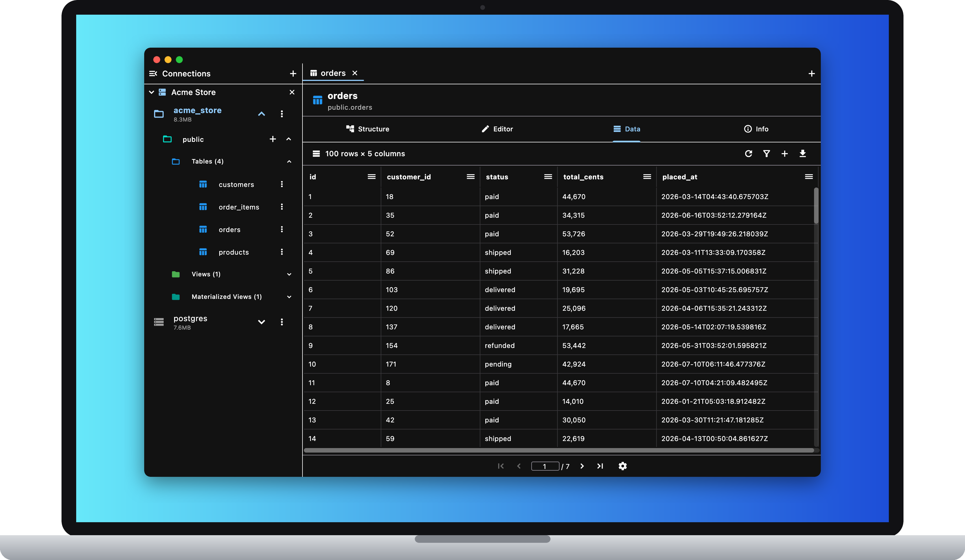Switch to the Editor tab

click(497, 129)
